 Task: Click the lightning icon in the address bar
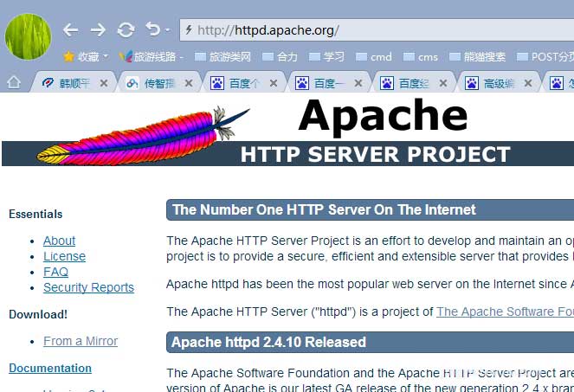tap(189, 29)
